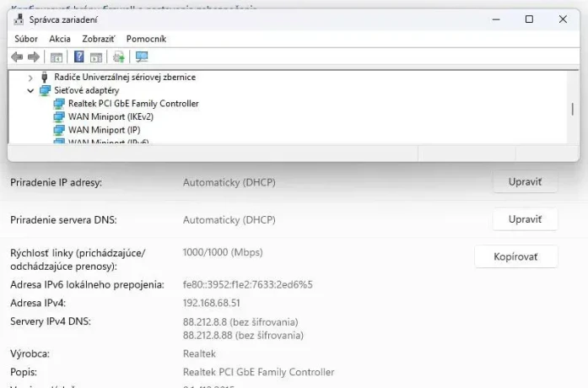Screen dimensions: 588x388
Task: Select Sieťové adaptéry category label
Action: [86, 90]
